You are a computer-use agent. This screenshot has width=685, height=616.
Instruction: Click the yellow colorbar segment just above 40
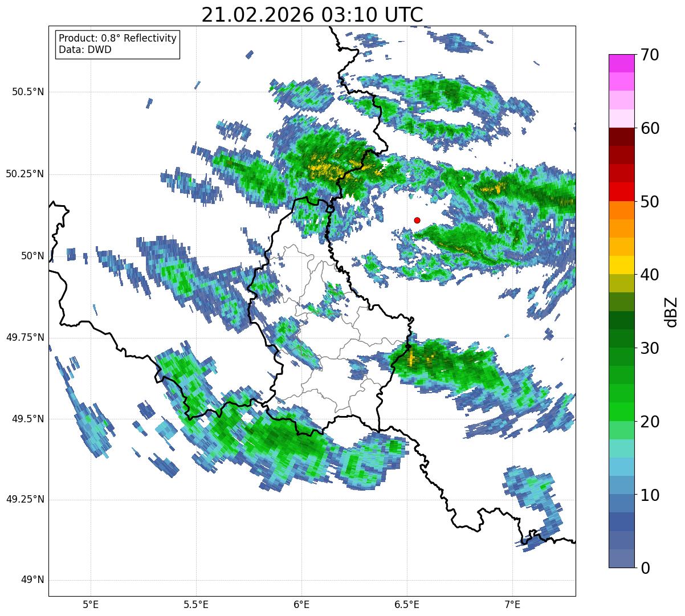pyautogui.click(x=621, y=265)
